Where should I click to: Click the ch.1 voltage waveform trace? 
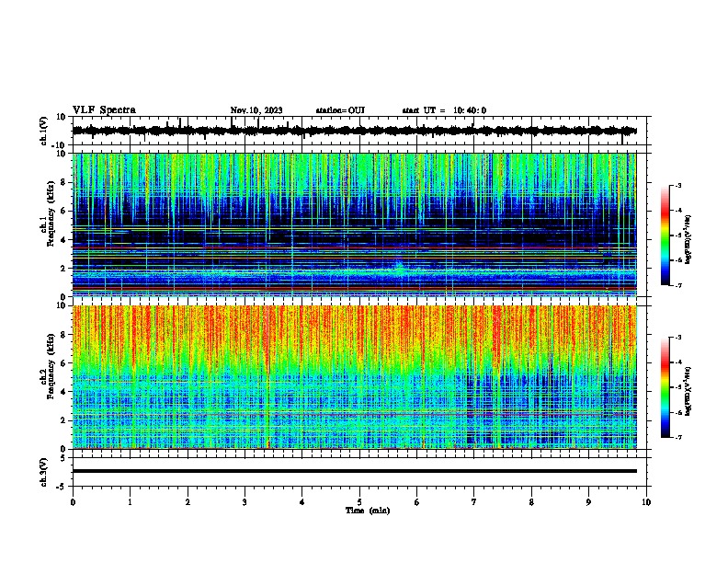coord(354,131)
